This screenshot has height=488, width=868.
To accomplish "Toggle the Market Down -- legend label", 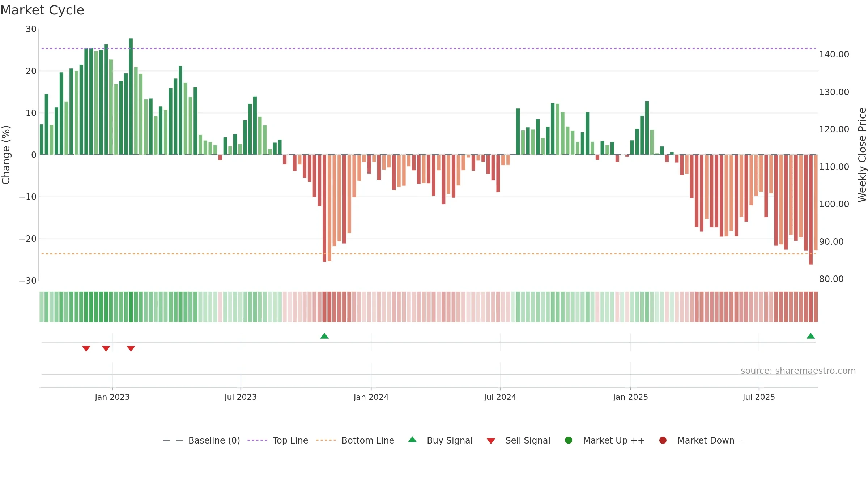I will point(710,440).
